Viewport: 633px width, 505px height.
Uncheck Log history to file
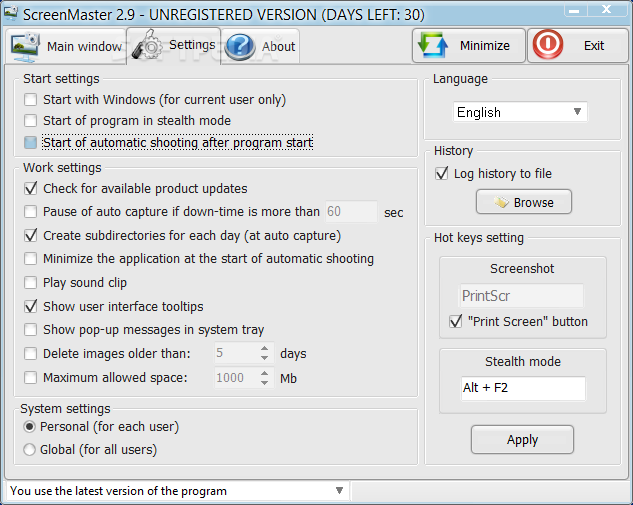[442, 174]
